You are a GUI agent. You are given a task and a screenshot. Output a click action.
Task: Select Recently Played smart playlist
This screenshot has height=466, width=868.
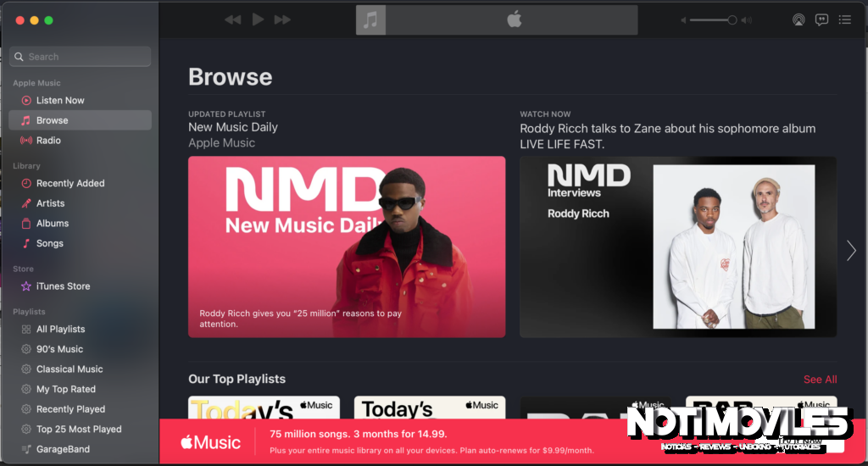pyautogui.click(x=81, y=408)
